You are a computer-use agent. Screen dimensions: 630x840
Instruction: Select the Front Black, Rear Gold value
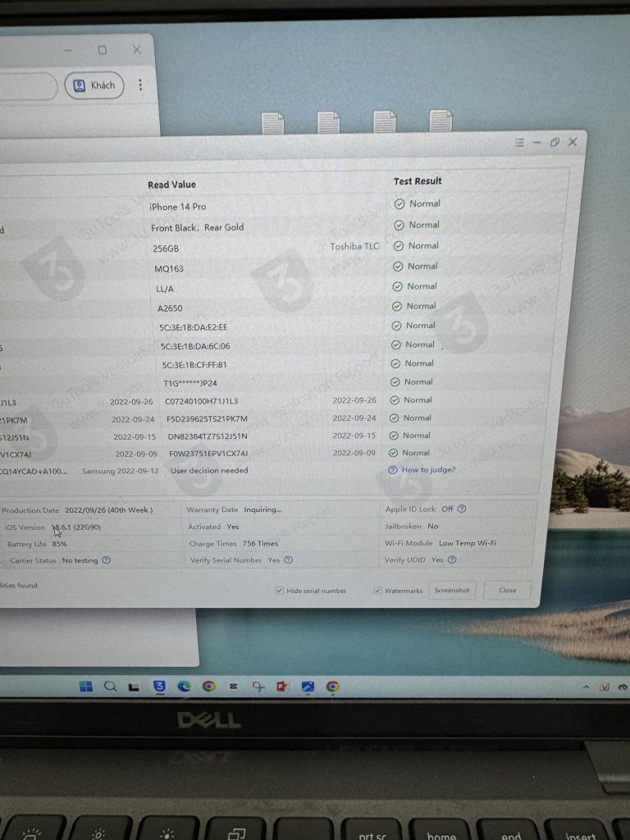[197, 228]
